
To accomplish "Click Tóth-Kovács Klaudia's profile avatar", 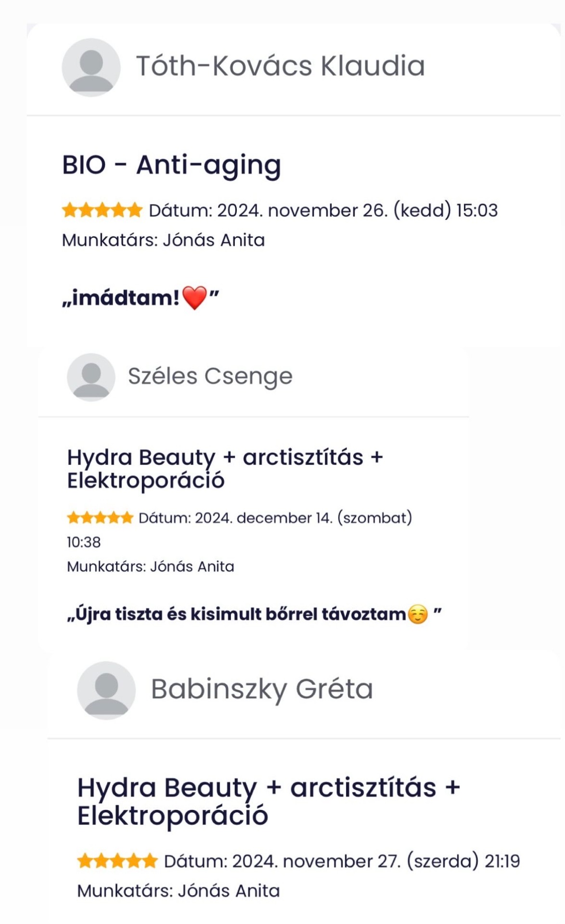I will point(91,67).
